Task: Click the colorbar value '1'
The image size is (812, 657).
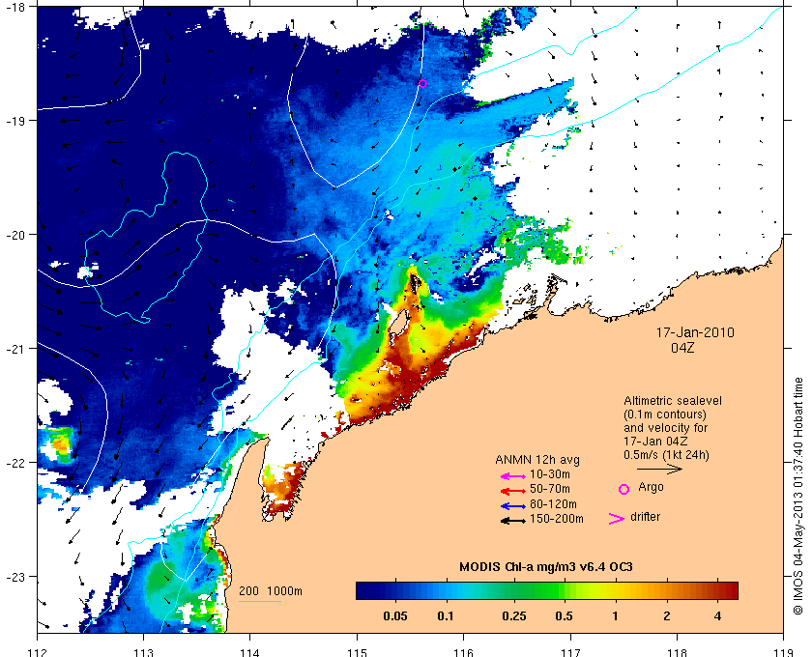Action: pos(615,616)
